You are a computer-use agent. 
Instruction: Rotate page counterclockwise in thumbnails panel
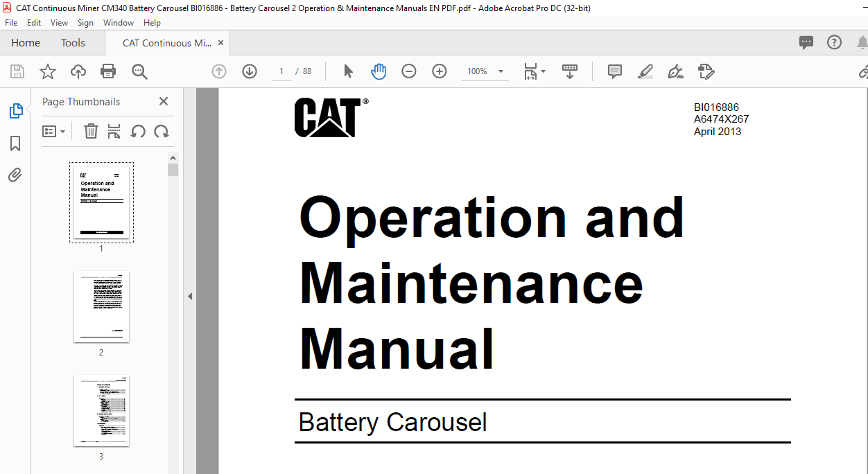(138, 131)
